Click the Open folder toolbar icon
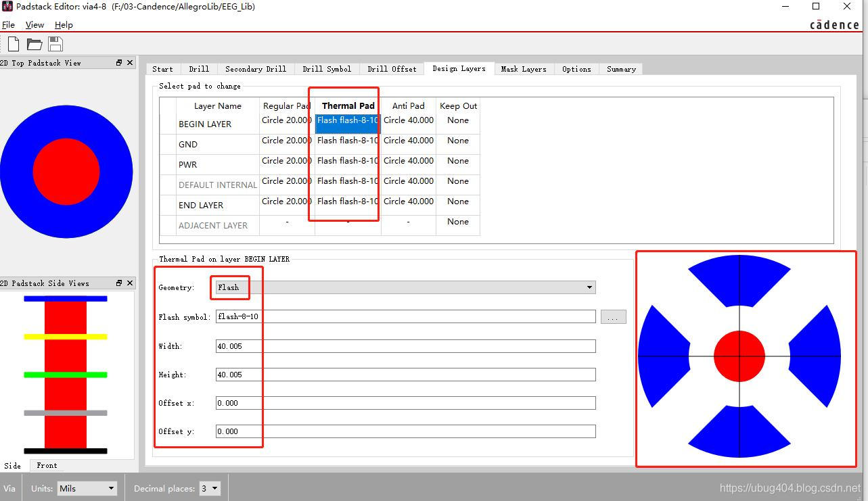Viewport: 868px width, 501px height. pyautogui.click(x=35, y=44)
